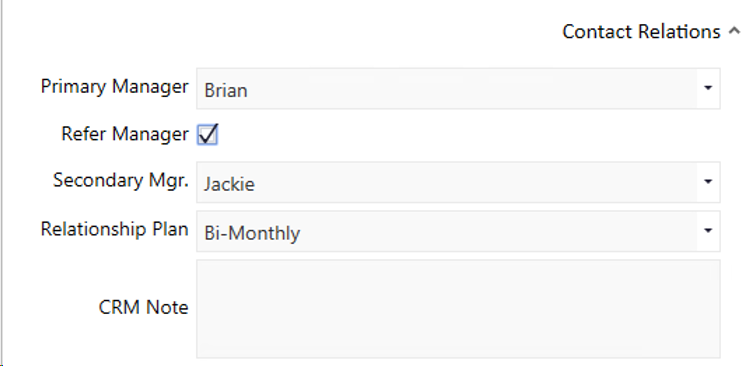Open the Secondary Mgr. dropdown arrow
748x366 pixels.
click(x=708, y=182)
